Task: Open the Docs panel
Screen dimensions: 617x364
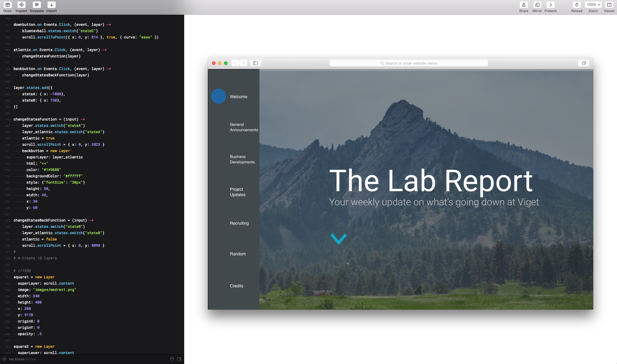Action: [x=8, y=5]
